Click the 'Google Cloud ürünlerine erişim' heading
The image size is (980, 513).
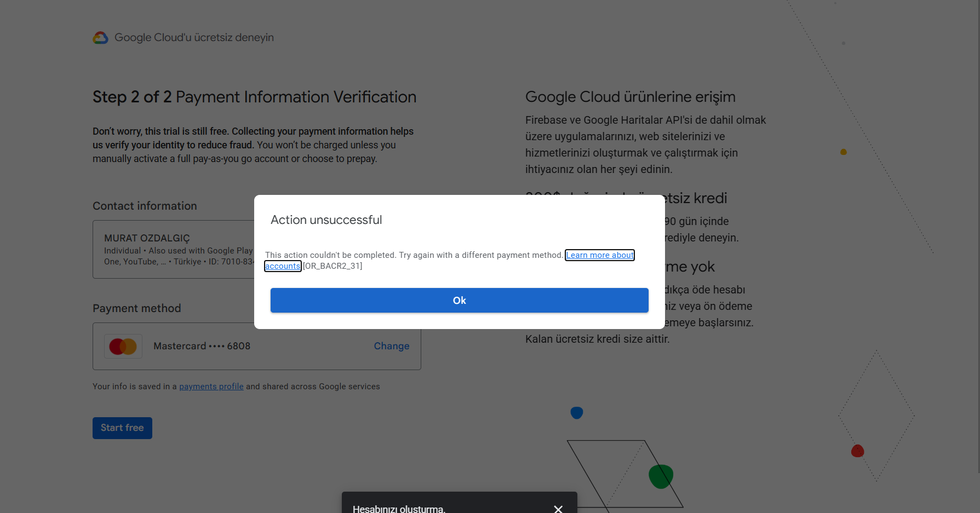point(631,97)
